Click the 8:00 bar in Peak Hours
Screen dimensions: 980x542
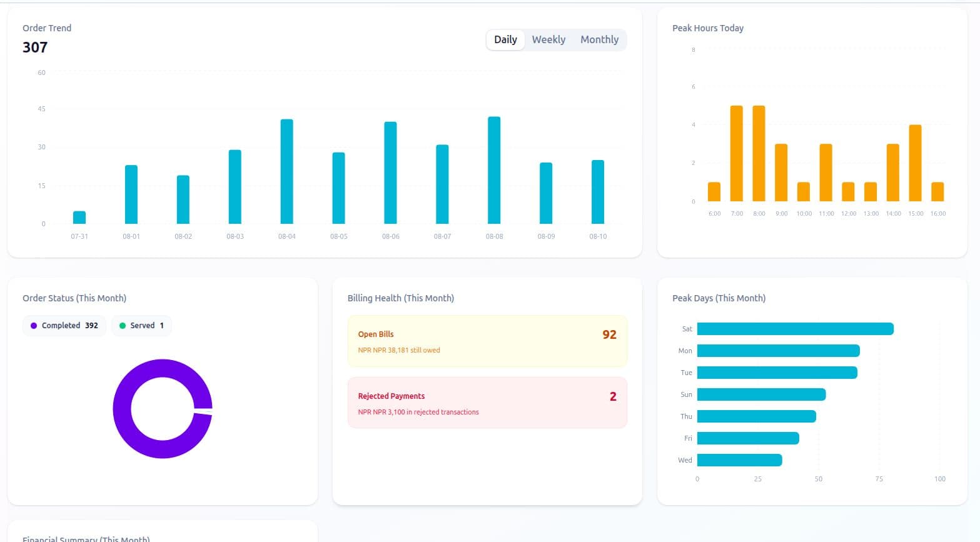click(759, 154)
